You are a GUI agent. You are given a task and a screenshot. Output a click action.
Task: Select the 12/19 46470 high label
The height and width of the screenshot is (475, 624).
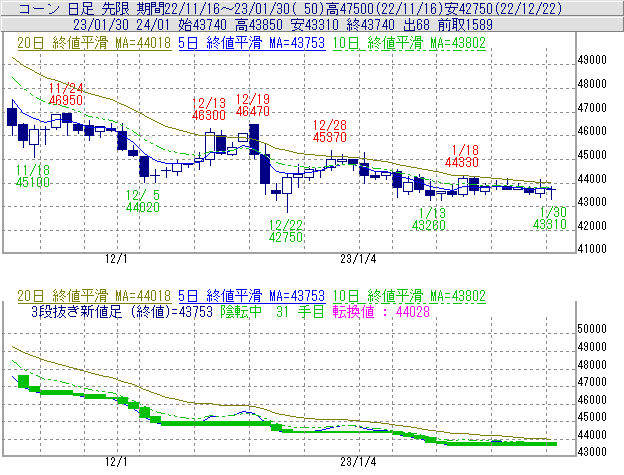253,105
